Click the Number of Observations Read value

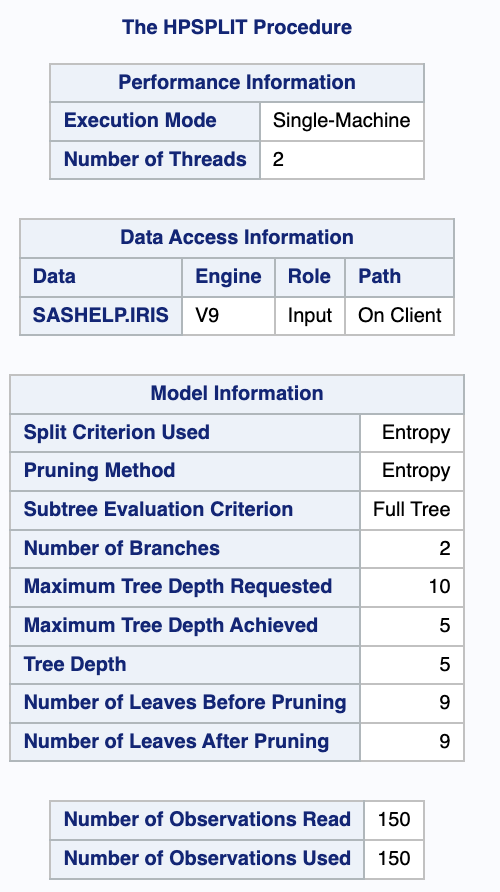(394, 820)
